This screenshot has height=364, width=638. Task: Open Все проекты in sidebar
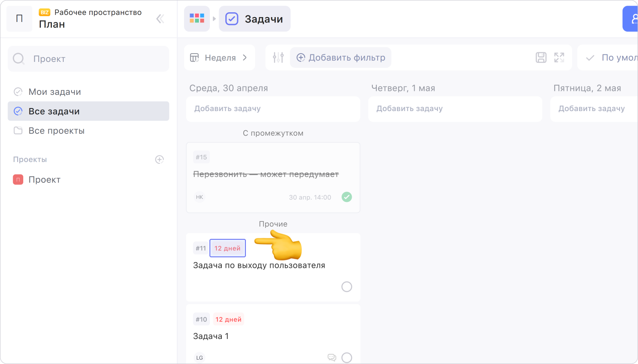click(x=88, y=130)
